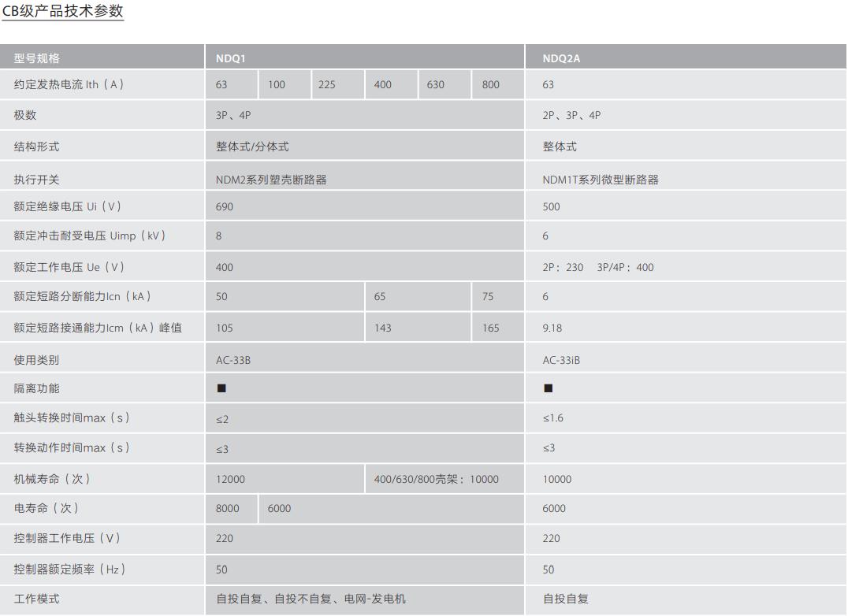This screenshot has height=616, width=848.
Task: Select NDQ1 pole value '3P、4P'
Action: tap(233, 115)
